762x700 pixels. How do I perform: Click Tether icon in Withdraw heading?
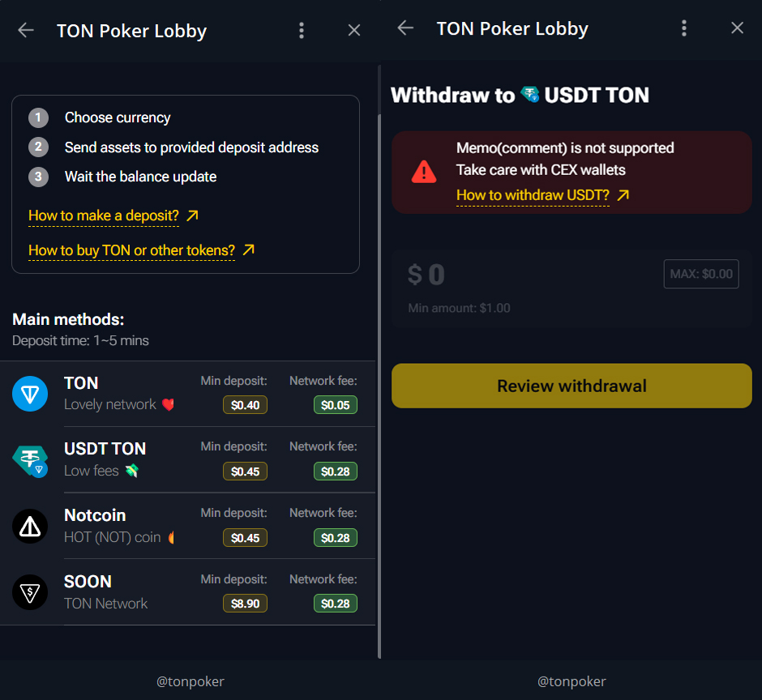pos(529,95)
